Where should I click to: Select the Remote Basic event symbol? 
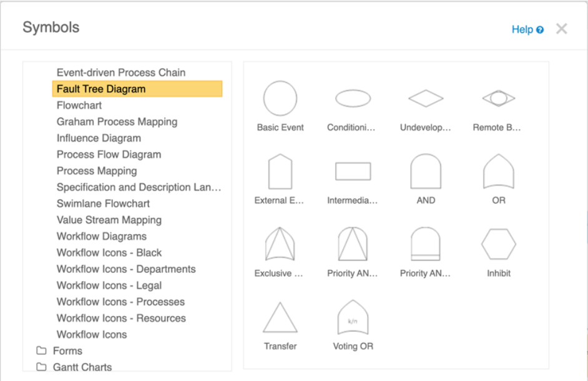(498, 99)
